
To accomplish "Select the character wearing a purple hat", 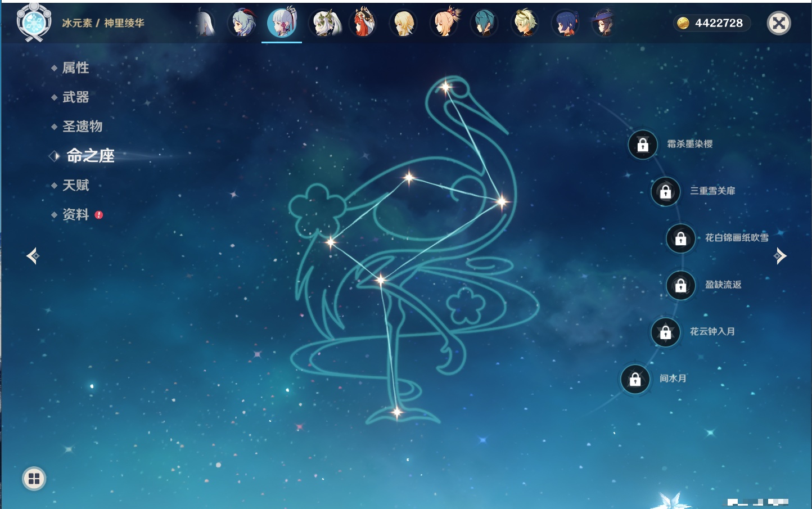I will [x=603, y=24].
